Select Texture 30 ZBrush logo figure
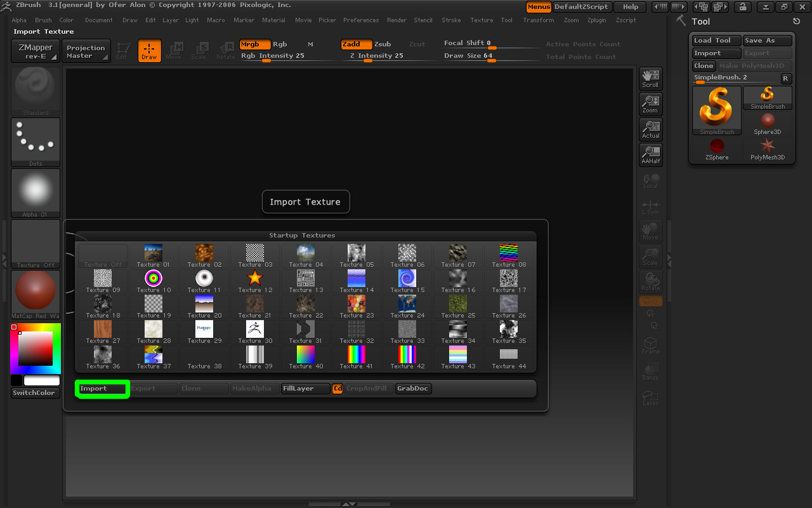 click(x=255, y=332)
